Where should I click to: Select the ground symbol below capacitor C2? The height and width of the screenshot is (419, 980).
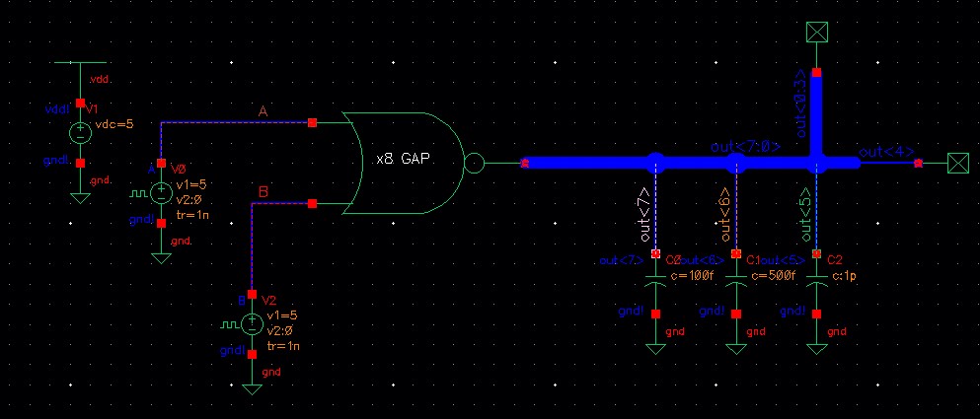tap(816, 348)
